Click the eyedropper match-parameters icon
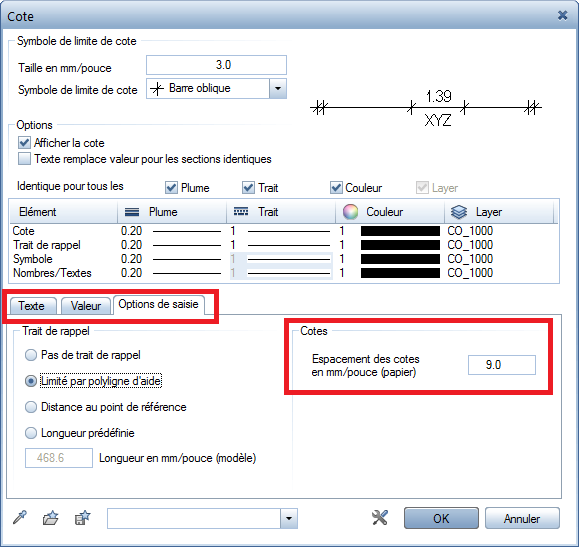The width and height of the screenshot is (579, 547). 20,517
